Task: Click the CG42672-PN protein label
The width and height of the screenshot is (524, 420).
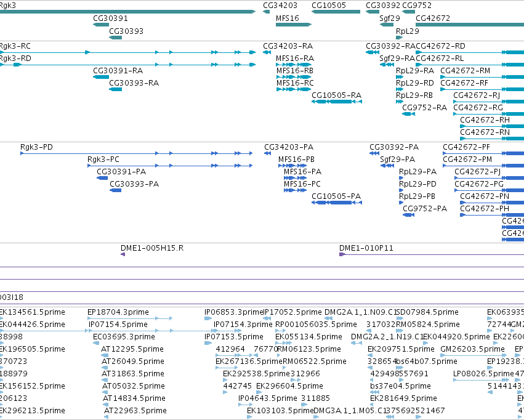Action: point(485,197)
